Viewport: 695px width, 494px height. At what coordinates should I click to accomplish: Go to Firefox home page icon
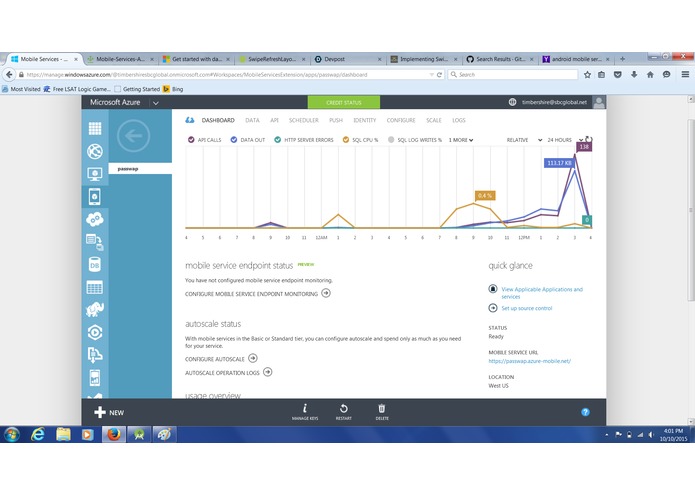(x=650, y=74)
